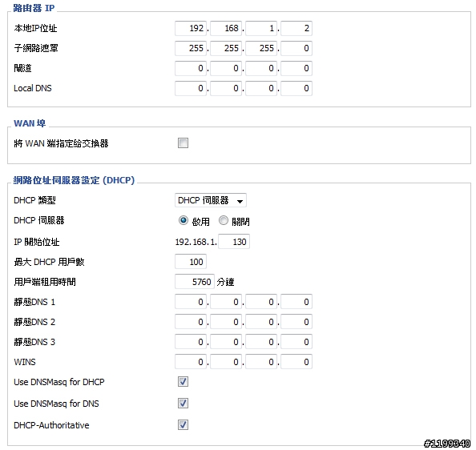Click the last subnet mask octet field (0)
Image resolution: width=476 pixels, height=450 pixels.
[x=296, y=48]
